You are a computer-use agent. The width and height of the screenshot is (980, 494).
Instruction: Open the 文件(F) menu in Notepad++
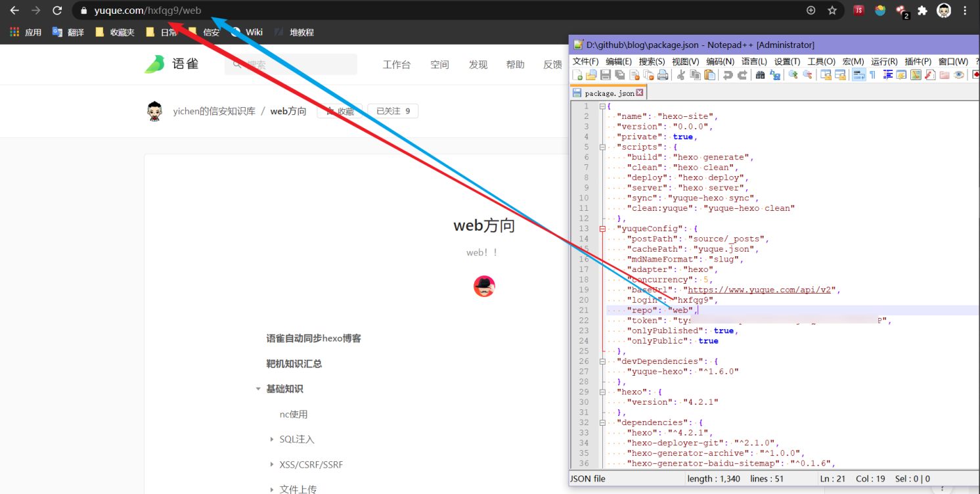coord(585,61)
